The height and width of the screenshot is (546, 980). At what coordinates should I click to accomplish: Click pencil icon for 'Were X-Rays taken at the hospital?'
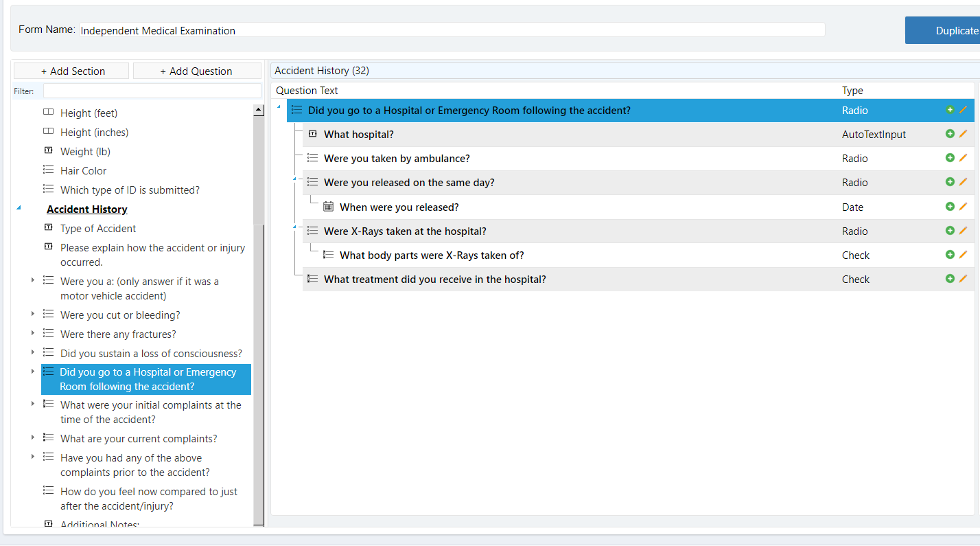(x=963, y=231)
